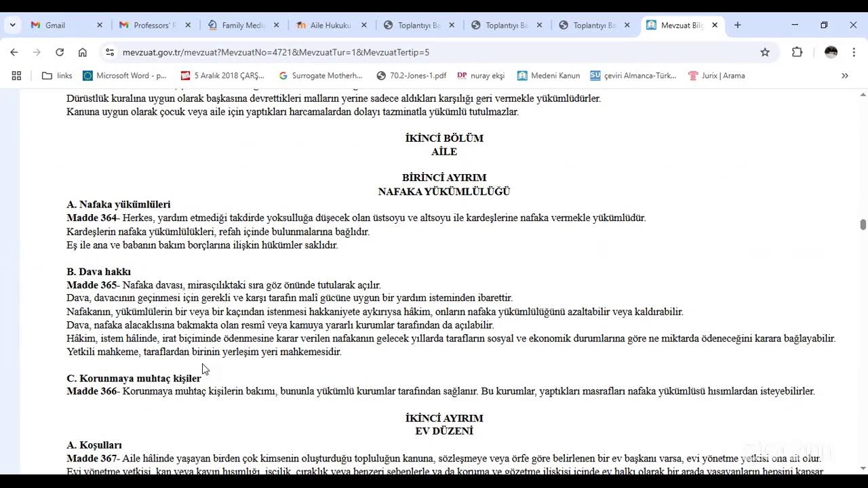Viewport: 868px width, 488px height.
Task: Click the Madde 365 article text
Action: 224,285
